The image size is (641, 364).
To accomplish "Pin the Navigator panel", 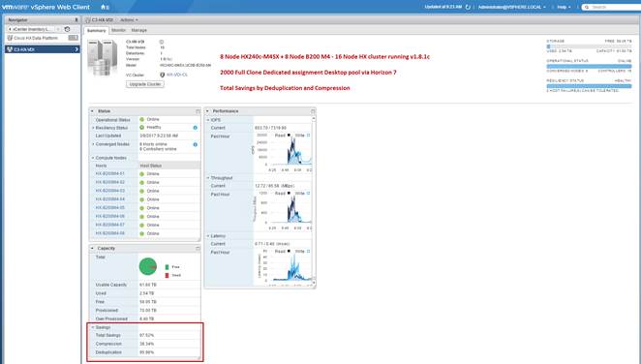I will pos(76,19).
